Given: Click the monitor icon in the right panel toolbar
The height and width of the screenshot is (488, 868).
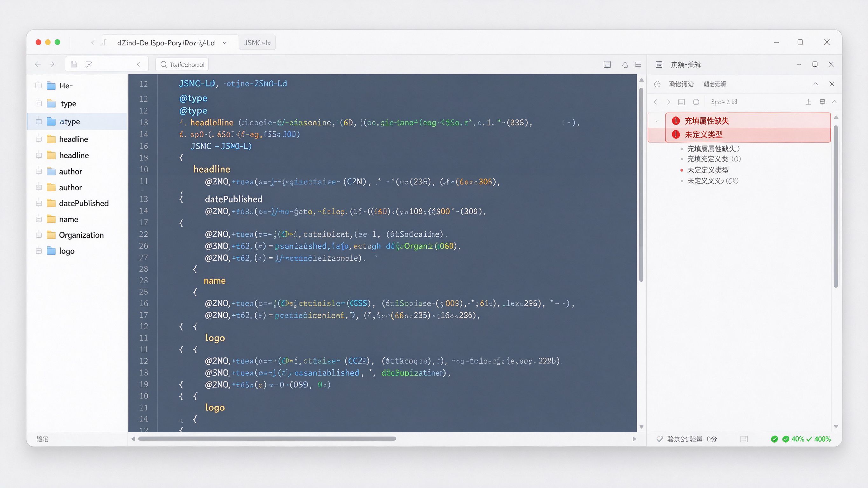Looking at the screenshot, I should [x=823, y=102].
